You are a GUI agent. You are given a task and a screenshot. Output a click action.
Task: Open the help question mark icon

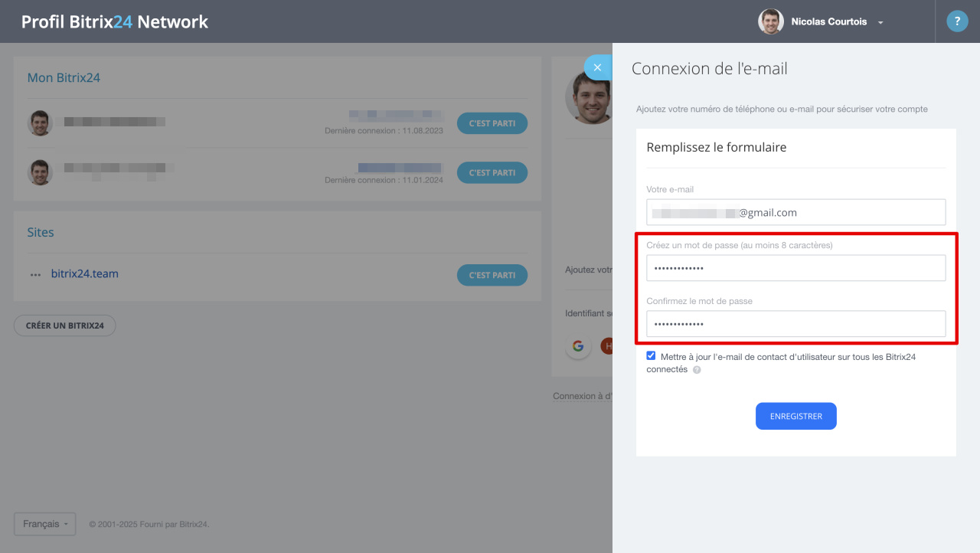click(957, 21)
